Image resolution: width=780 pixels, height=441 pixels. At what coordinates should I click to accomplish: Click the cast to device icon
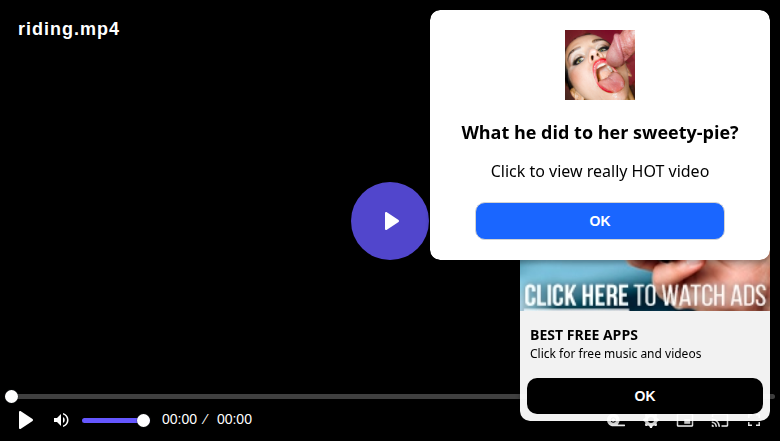720,424
